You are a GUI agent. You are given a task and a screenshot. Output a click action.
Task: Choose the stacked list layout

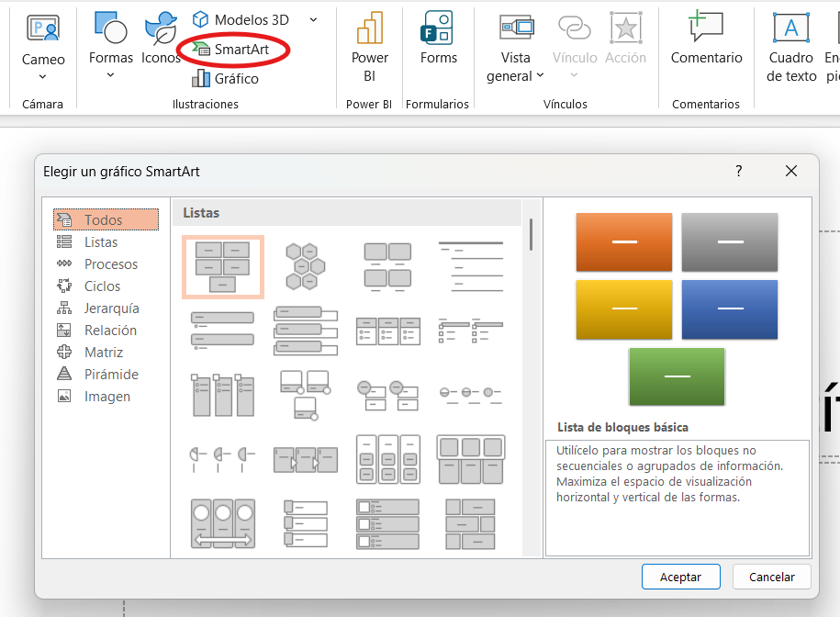pos(387,395)
